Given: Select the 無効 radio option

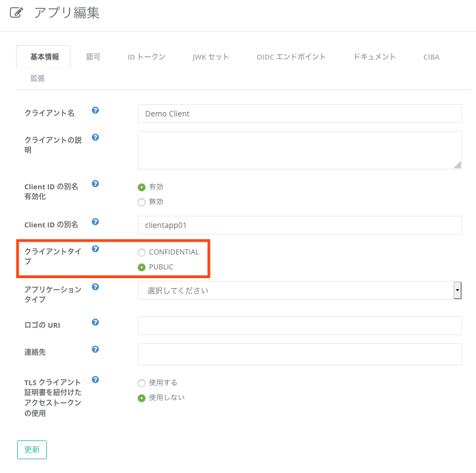Looking at the screenshot, I should pos(142,202).
